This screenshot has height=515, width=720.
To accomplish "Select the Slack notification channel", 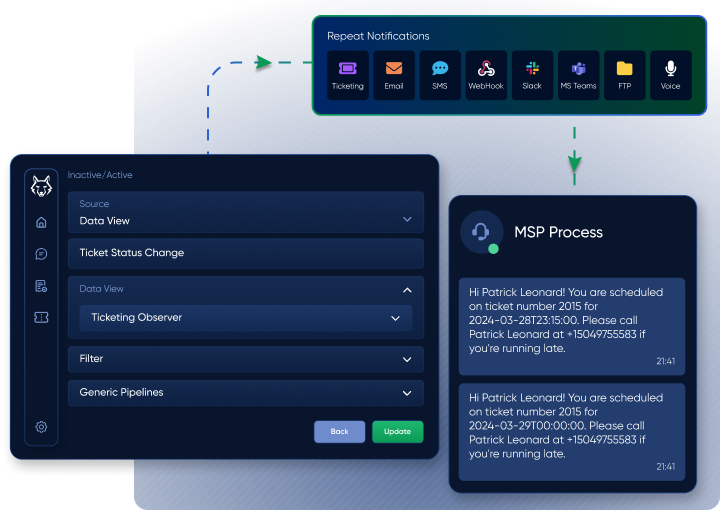I will (x=532, y=75).
